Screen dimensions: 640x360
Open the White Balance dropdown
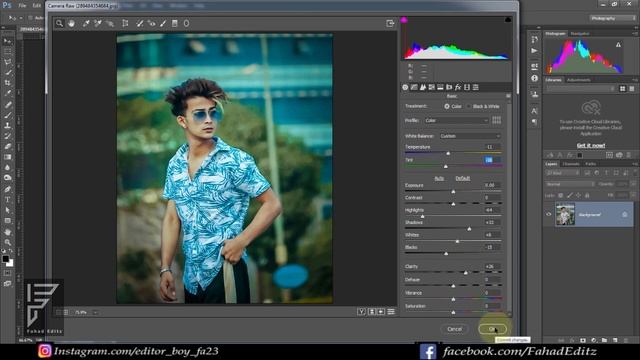[x=470, y=136]
